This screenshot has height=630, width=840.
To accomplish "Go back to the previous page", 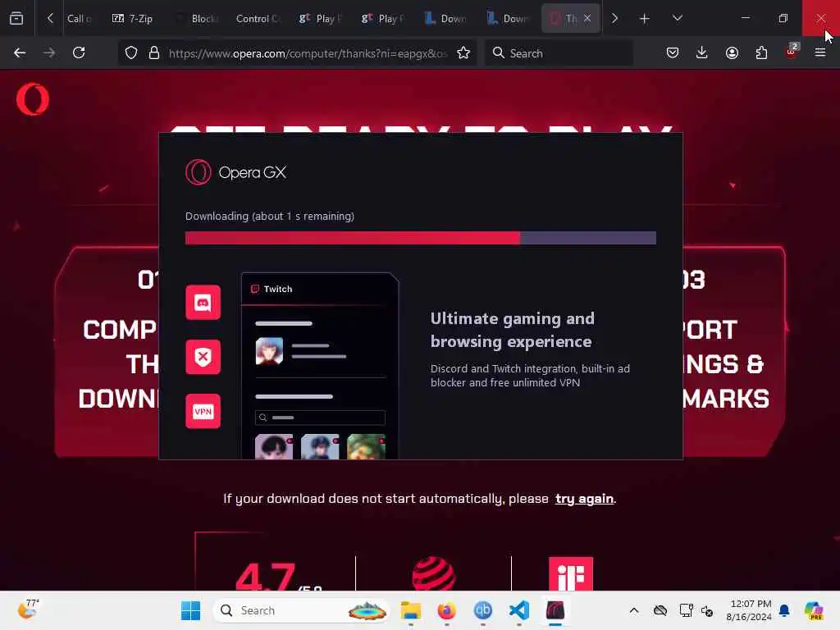I will 20,52.
